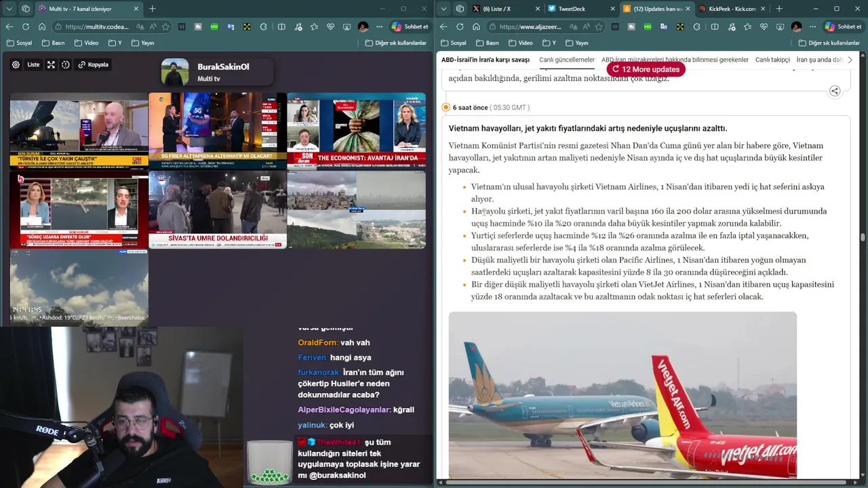
Task: Open extensions menu in Aljazeera window
Action: tap(696, 26)
